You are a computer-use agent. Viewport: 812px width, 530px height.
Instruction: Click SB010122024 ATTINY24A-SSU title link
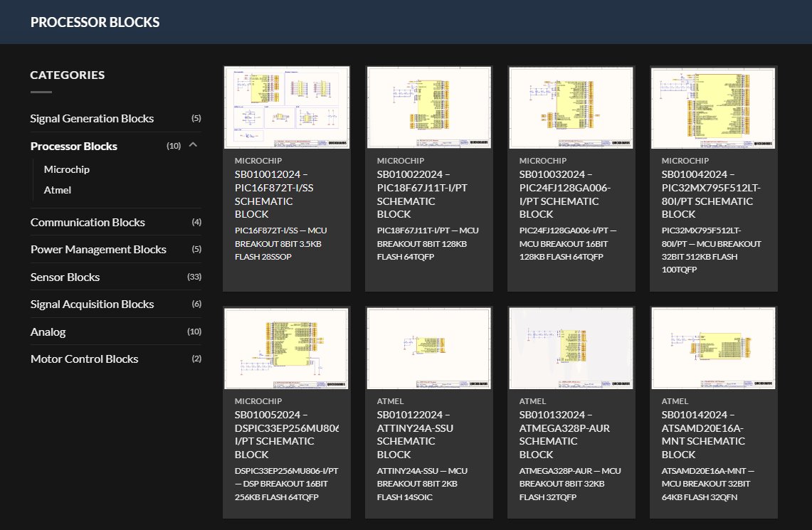click(415, 435)
